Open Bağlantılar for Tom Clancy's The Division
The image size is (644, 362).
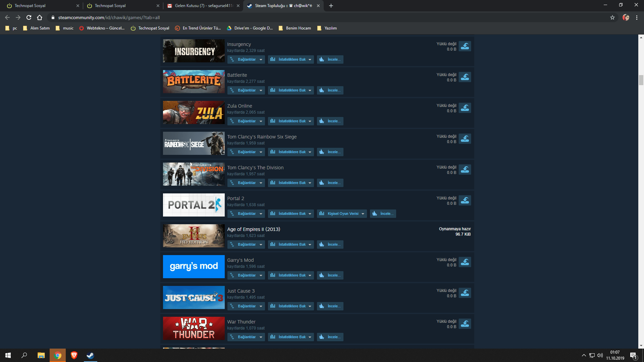tap(246, 183)
